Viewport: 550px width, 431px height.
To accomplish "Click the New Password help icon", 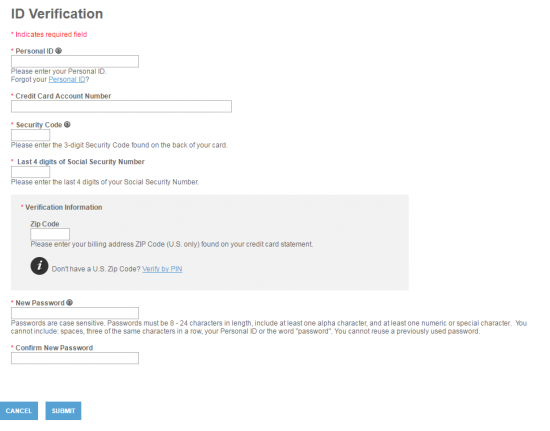I will [x=69, y=302].
